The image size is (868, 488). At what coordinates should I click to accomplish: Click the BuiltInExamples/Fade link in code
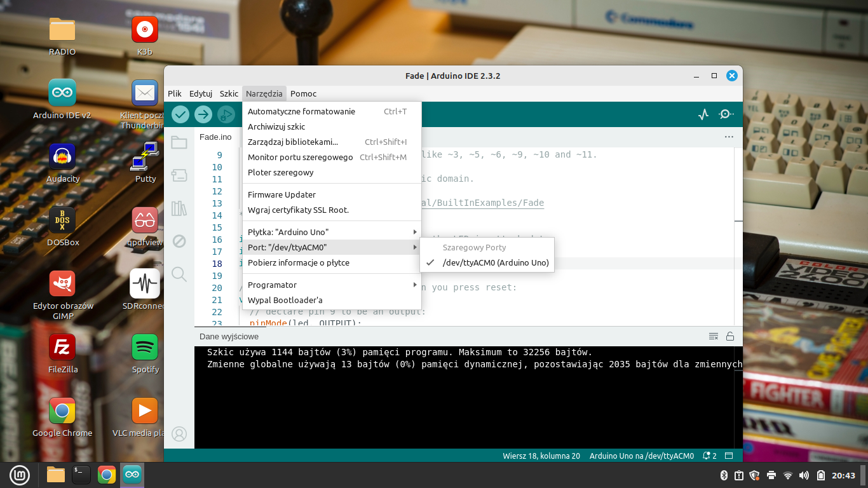point(483,203)
